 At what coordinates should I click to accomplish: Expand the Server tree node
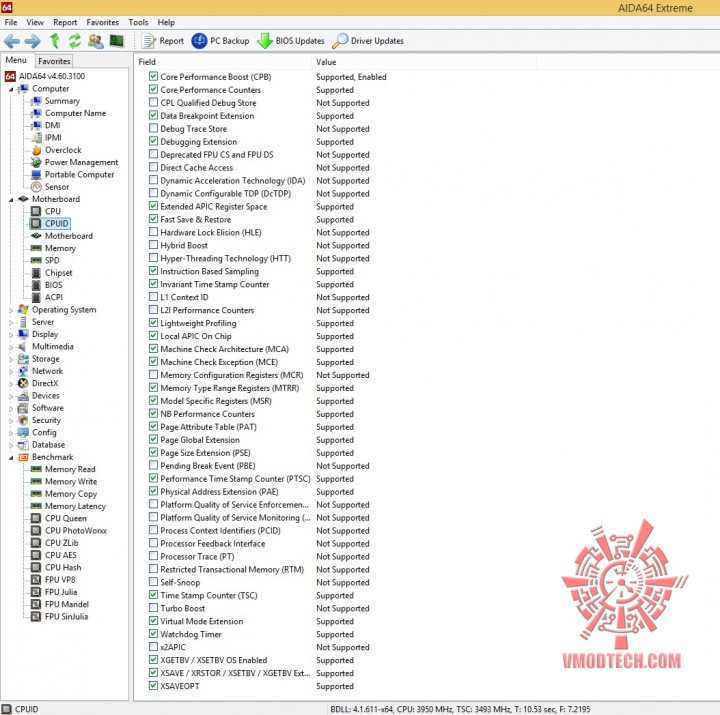(11, 322)
